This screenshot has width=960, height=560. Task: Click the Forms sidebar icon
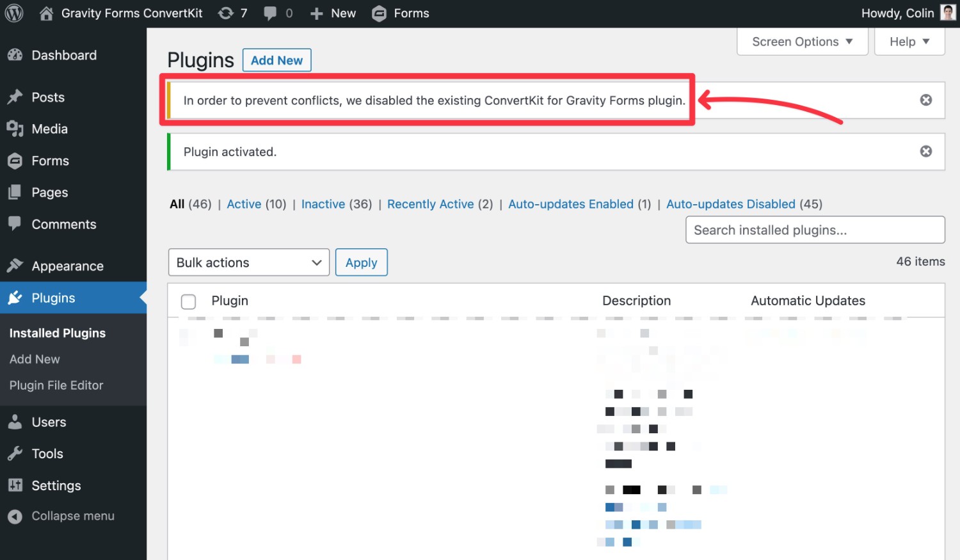[15, 161]
